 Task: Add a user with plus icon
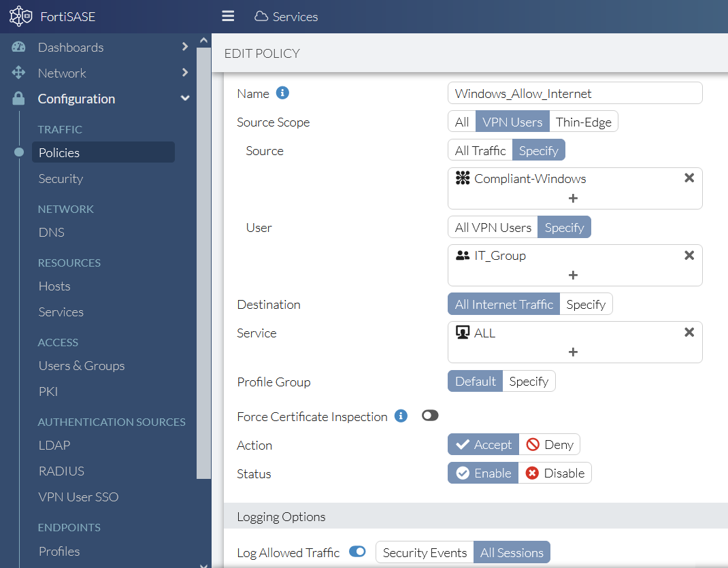point(573,275)
